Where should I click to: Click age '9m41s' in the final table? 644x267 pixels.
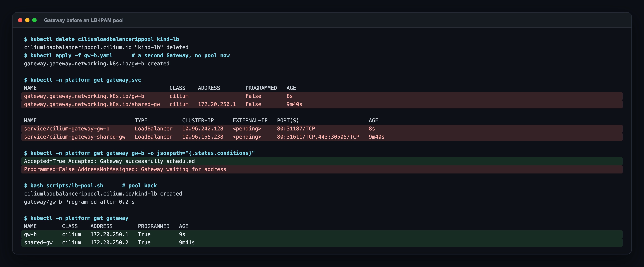coord(187,242)
